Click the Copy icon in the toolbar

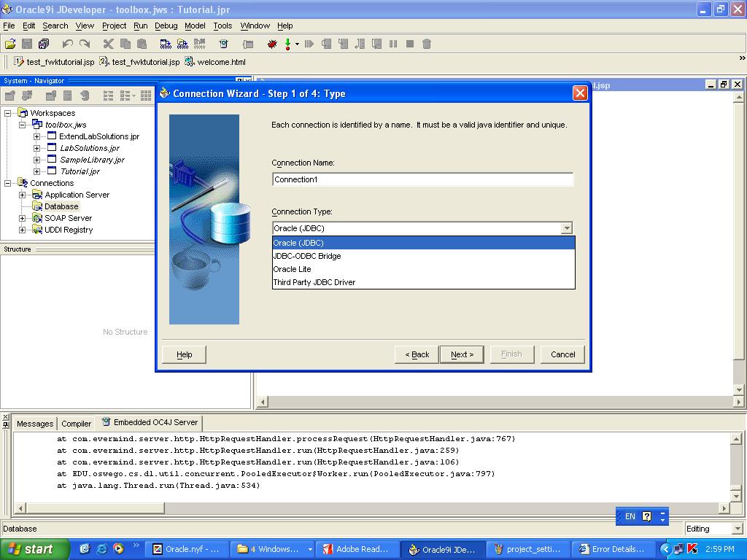(125, 44)
